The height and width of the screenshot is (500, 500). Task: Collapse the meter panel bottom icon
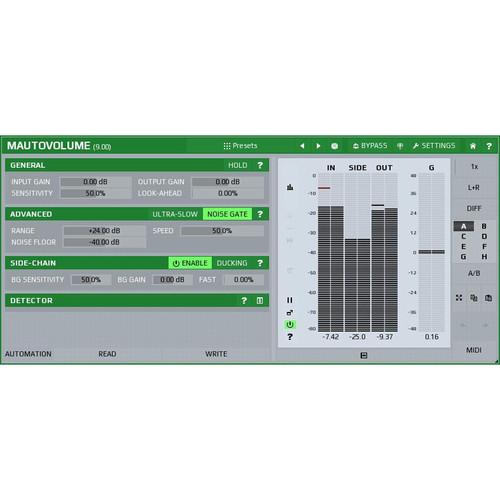coord(364,356)
